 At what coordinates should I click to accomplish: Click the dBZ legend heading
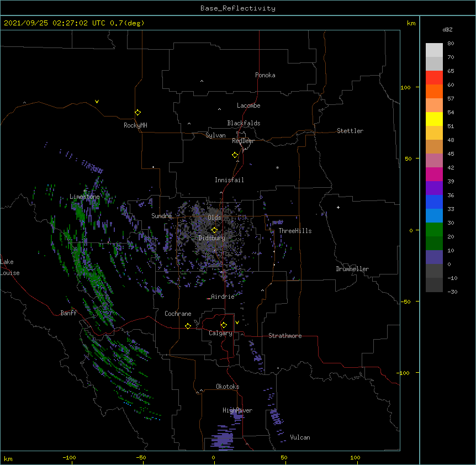pos(447,29)
